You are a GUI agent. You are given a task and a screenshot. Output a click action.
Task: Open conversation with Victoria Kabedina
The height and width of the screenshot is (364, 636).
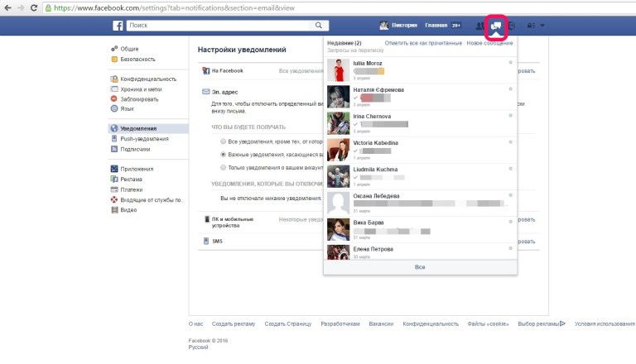[420, 150]
